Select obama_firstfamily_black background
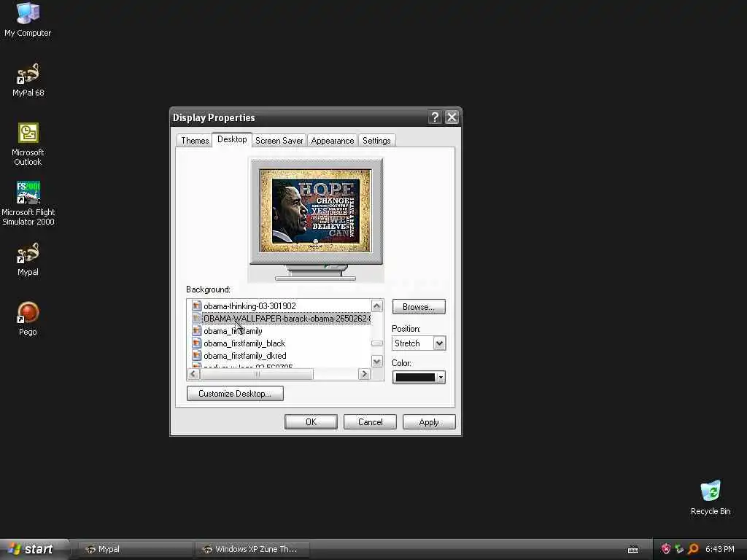This screenshot has height=560, width=747. [244, 343]
